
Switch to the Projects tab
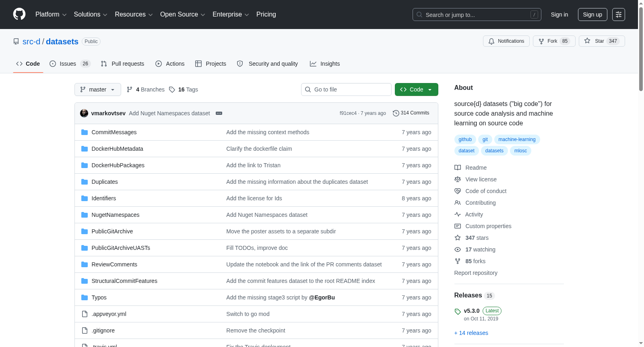click(211, 64)
